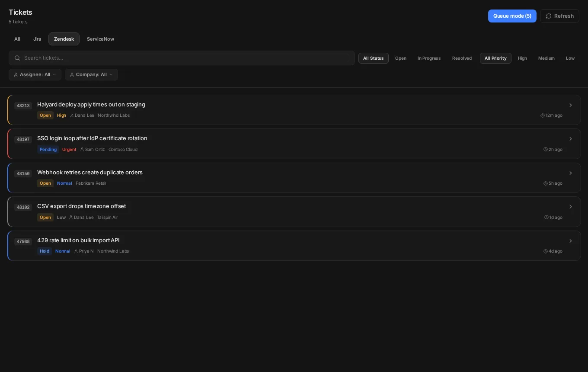The height and width of the screenshot is (372, 588).
Task: Click the chevron on the Webhook retries ticket
Action: point(571,173)
